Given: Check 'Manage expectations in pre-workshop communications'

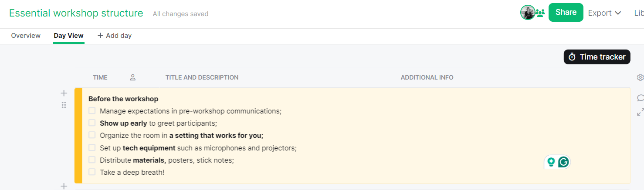Looking at the screenshot, I should (x=92, y=111).
